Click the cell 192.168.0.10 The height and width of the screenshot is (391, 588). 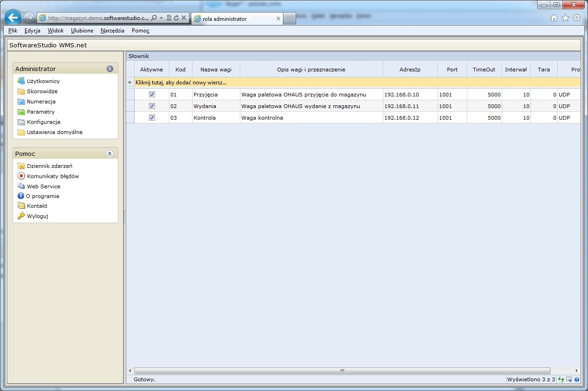point(410,94)
